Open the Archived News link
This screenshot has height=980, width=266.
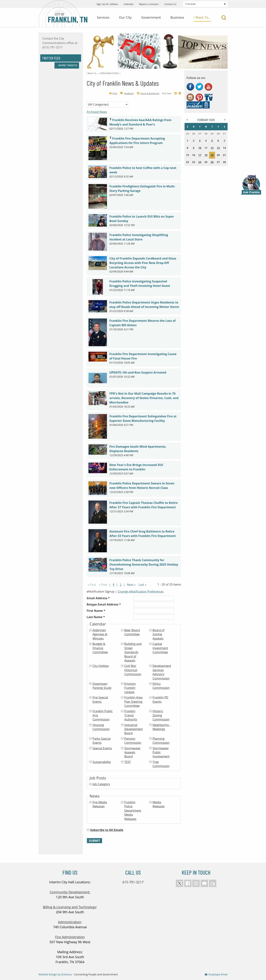97,112
